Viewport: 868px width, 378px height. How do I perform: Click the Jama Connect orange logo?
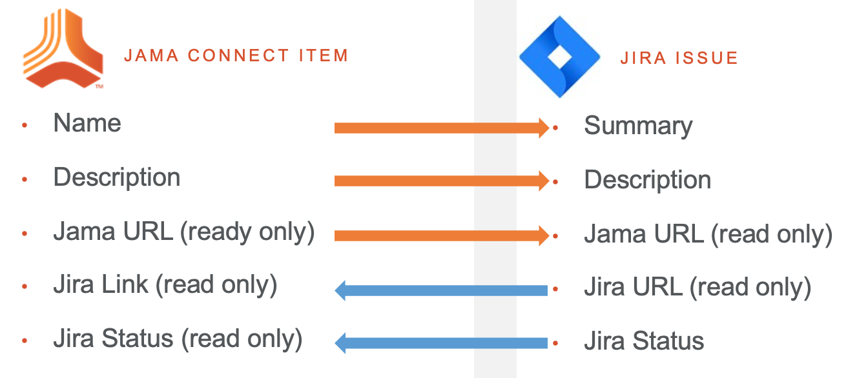click(x=65, y=49)
